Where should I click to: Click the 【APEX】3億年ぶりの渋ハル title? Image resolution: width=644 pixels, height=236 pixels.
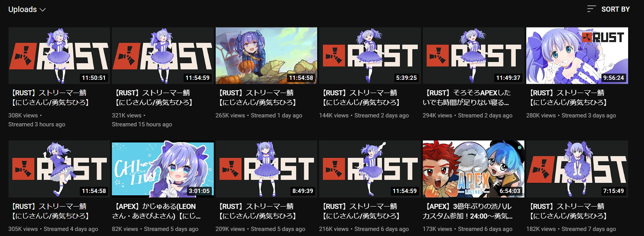point(468,211)
